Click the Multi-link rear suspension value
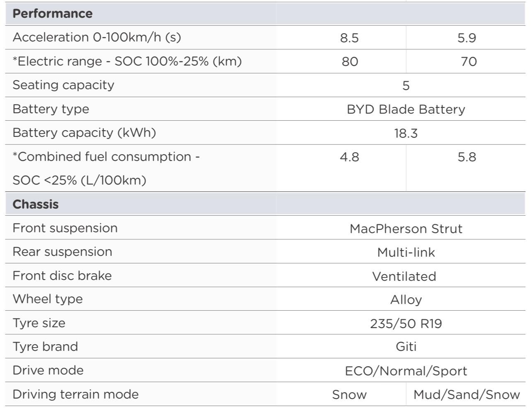Image resolution: width=532 pixels, height=416 pixels. click(x=406, y=253)
